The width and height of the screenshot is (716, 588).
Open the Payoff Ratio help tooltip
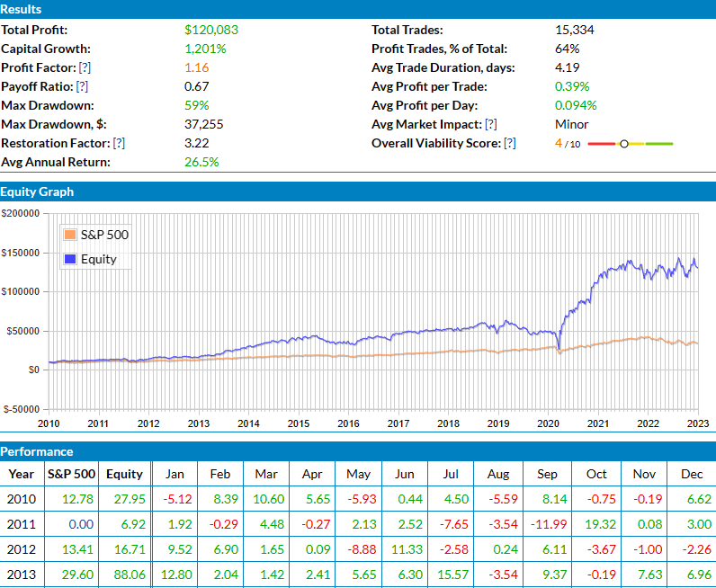[82, 86]
